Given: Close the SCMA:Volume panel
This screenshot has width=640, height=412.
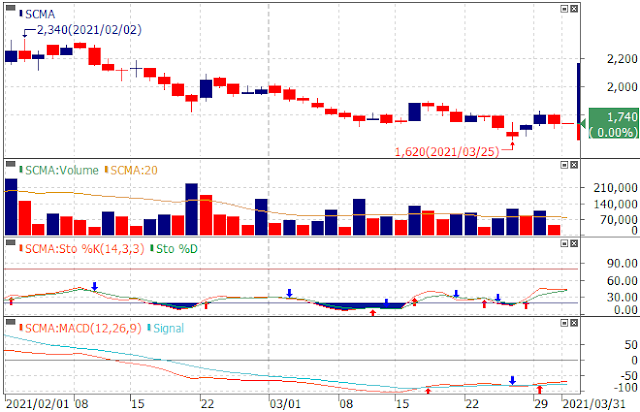Looking at the screenshot, I should pos(574,165).
